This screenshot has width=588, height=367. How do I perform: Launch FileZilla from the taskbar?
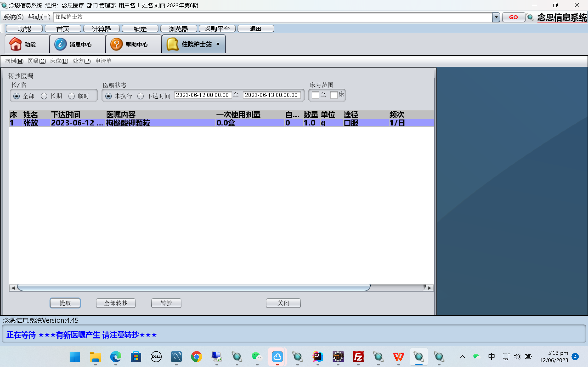point(358,357)
